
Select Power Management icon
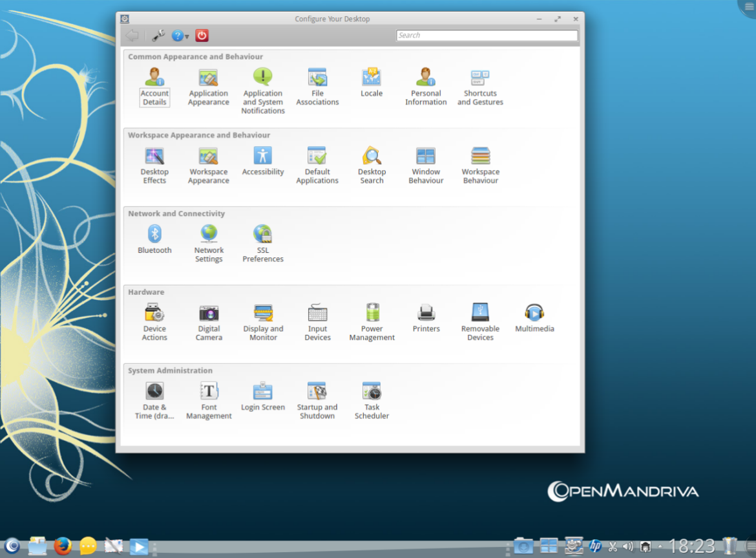(372, 322)
